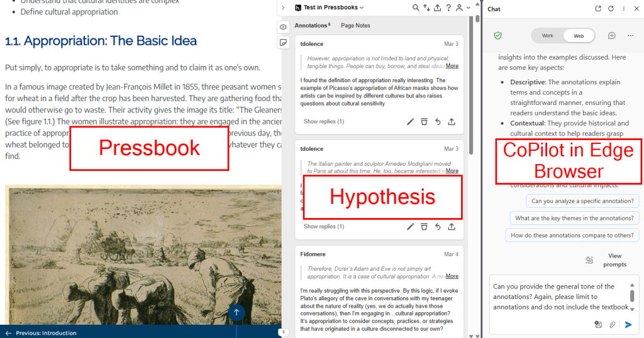The width and height of the screenshot is (644, 338).
Task: Expand More on the Picasso appropriation annotation quote
Action: tap(452, 65)
